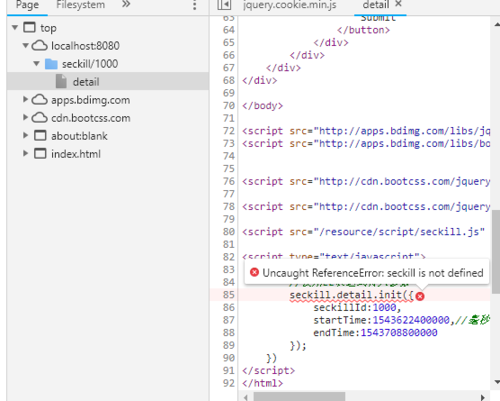Click the editor horizontal scrollbar thumb
Image resolution: width=500 pixels, height=401 pixels.
pos(299,397)
